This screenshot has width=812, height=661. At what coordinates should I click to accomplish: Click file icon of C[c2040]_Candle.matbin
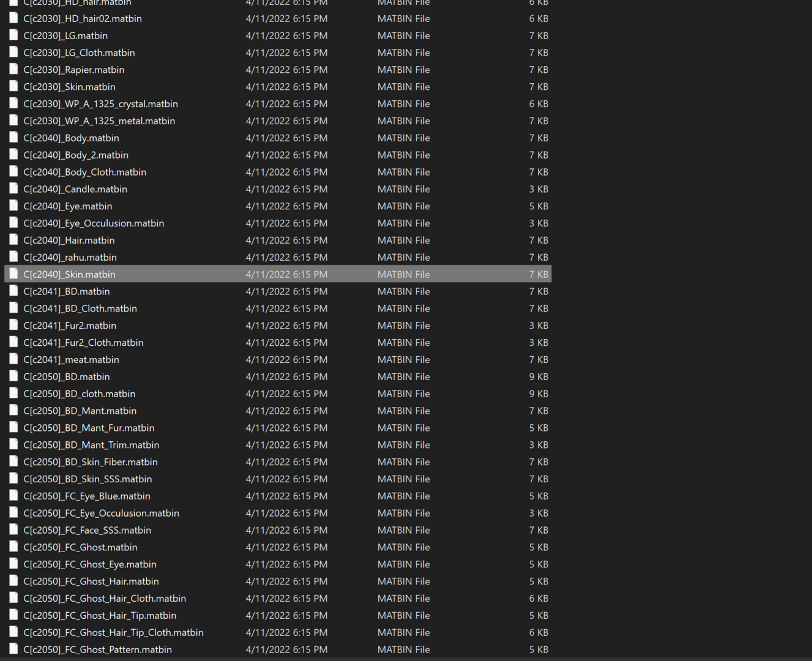(13, 189)
